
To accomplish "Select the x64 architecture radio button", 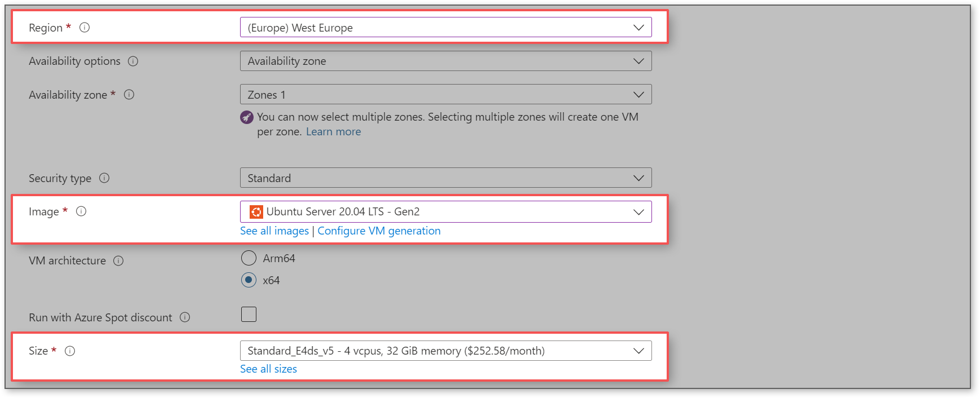I will (x=249, y=280).
